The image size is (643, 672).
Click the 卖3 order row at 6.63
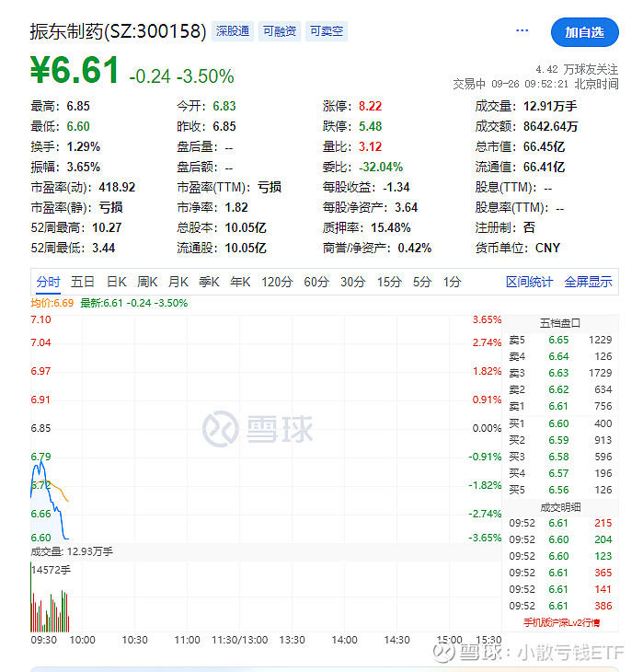tap(560, 373)
